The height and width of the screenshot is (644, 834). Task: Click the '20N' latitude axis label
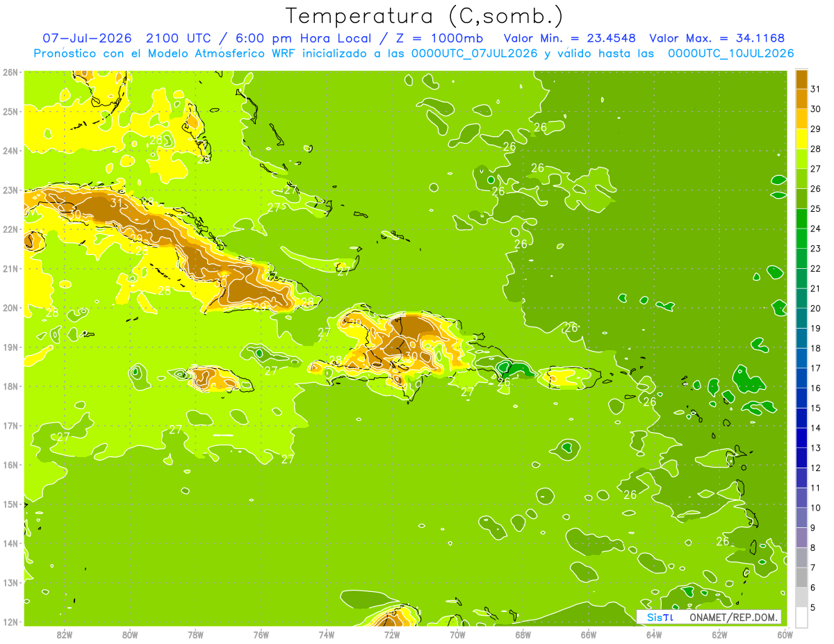coord(10,308)
